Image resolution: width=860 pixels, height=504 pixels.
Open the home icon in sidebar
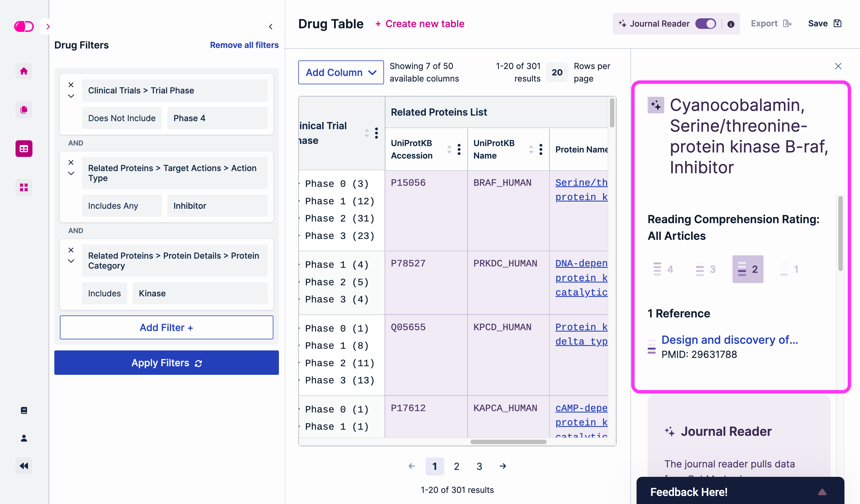point(24,71)
